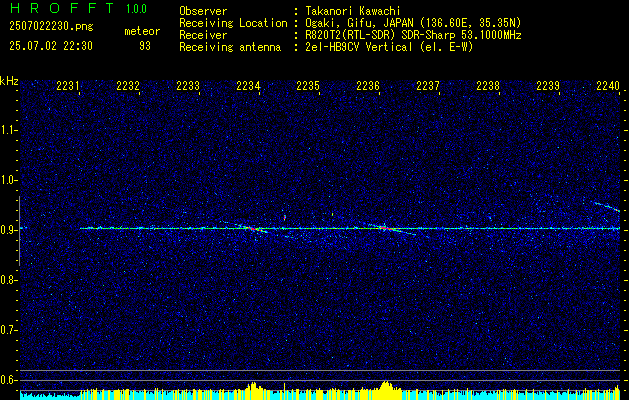The height and width of the screenshot is (400, 629).
Task: Click the 2238 time marker
Action: click(x=488, y=85)
